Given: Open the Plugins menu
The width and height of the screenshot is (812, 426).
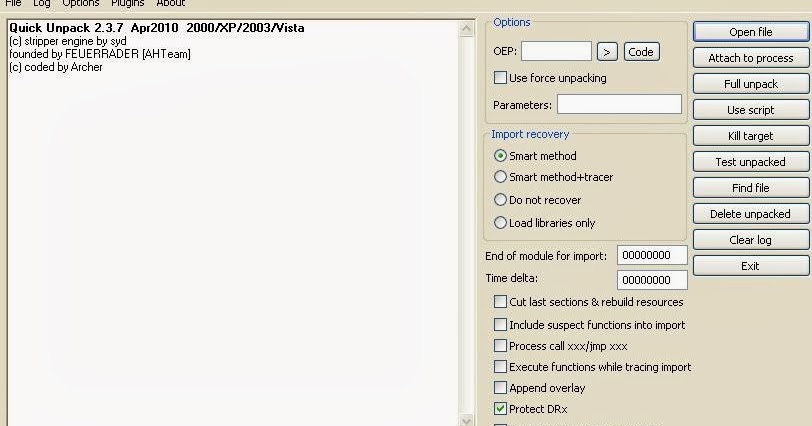Looking at the screenshot, I should pos(127,3).
